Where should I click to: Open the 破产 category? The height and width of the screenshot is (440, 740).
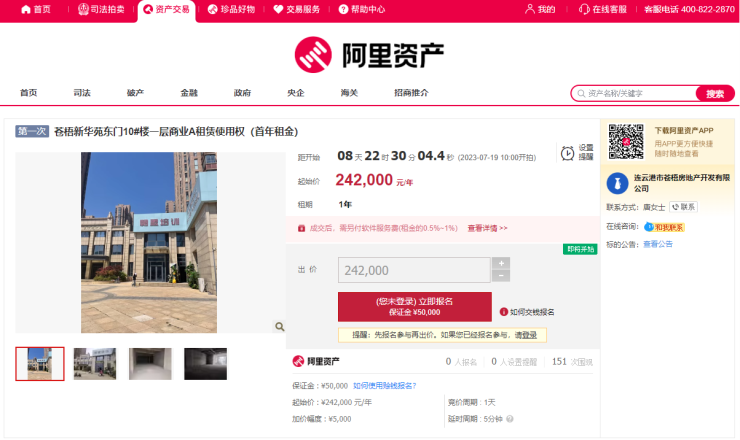[135, 93]
